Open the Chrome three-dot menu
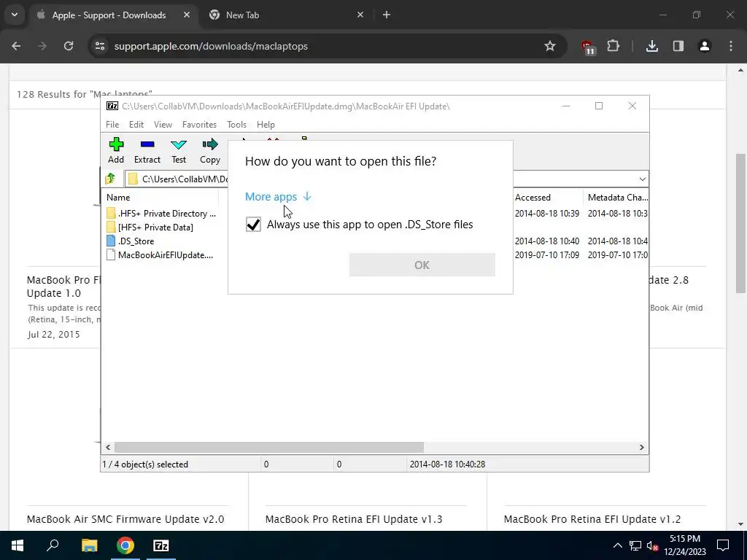The width and height of the screenshot is (747, 560). [731, 46]
